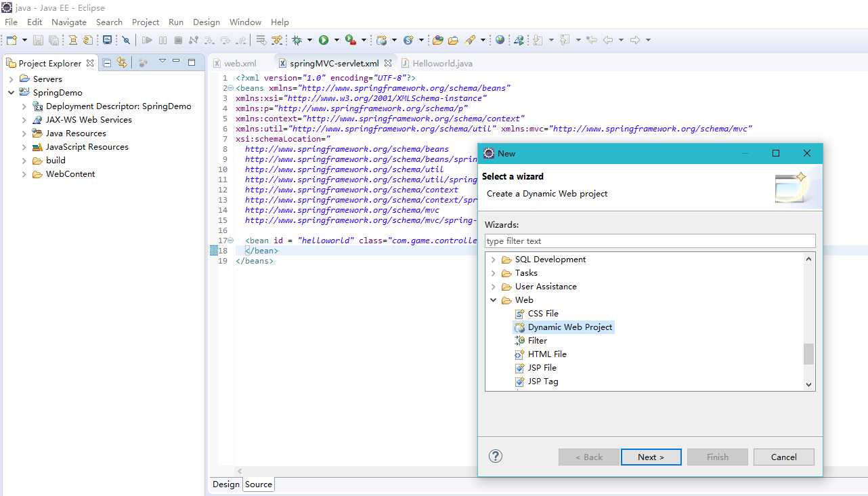Click the Save toolbar icon
The image size is (868, 496).
38,40
